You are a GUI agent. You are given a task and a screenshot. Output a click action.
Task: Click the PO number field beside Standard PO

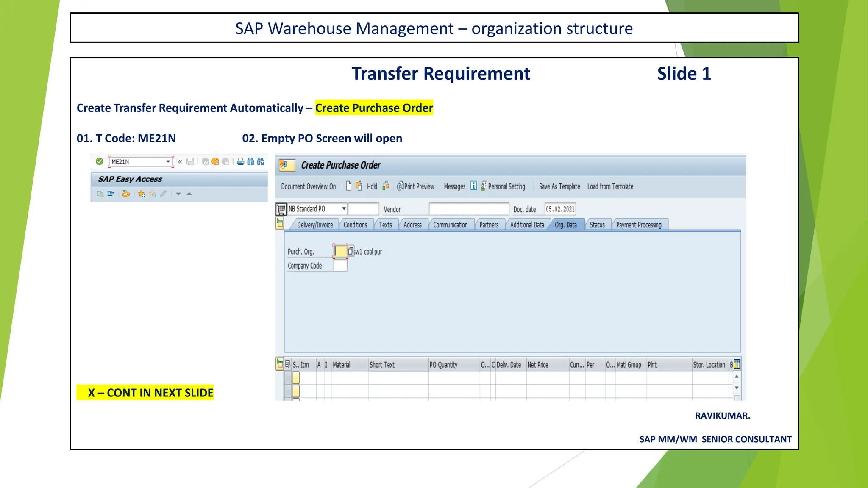click(364, 209)
